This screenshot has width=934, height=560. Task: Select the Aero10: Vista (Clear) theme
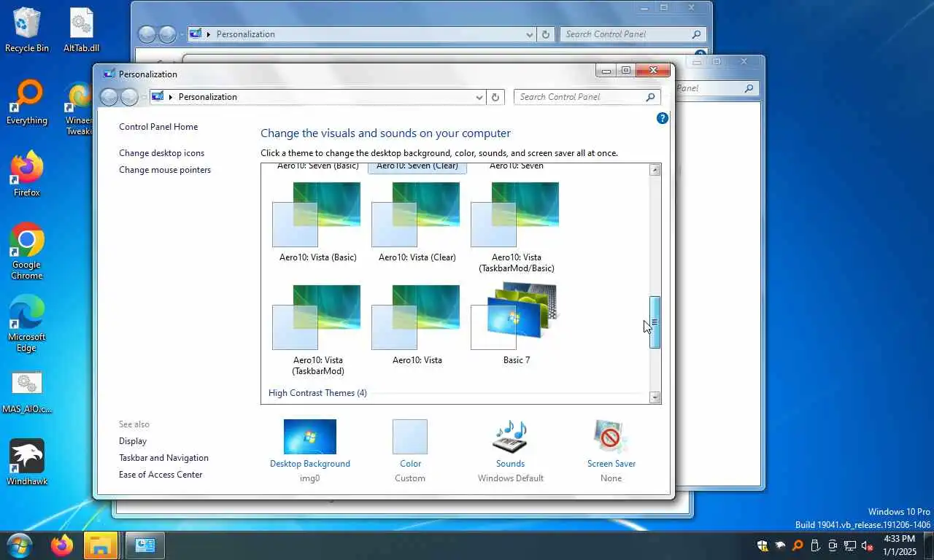(x=417, y=222)
